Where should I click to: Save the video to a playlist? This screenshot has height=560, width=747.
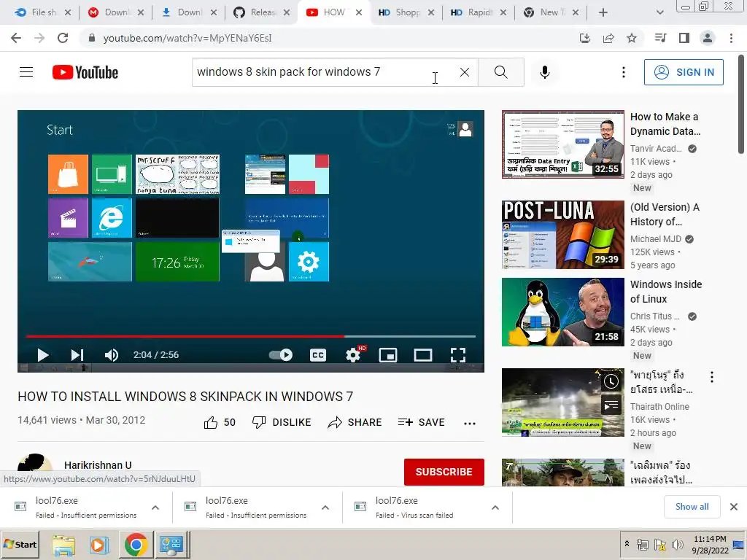click(x=421, y=422)
